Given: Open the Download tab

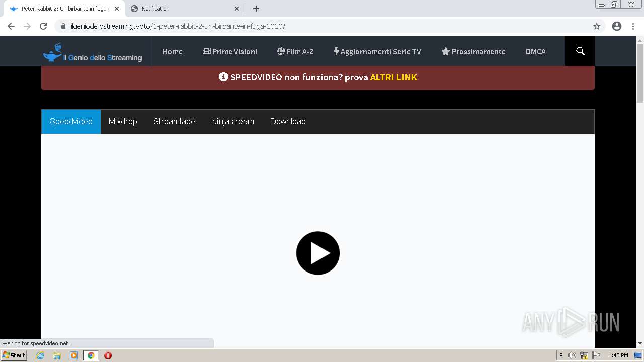Looking at the screenshot, I should tap(288, 122).
